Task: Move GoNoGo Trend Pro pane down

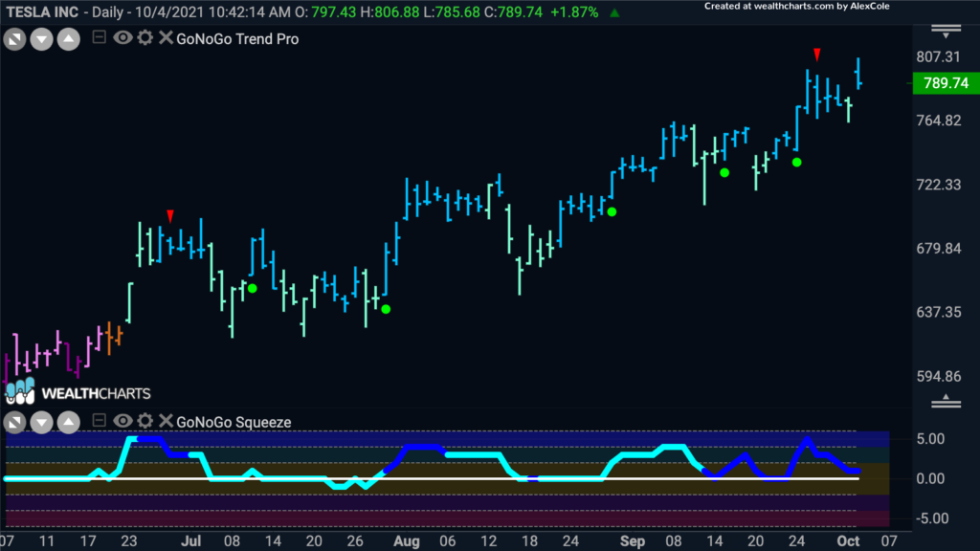Action: (x=41, y=40)
